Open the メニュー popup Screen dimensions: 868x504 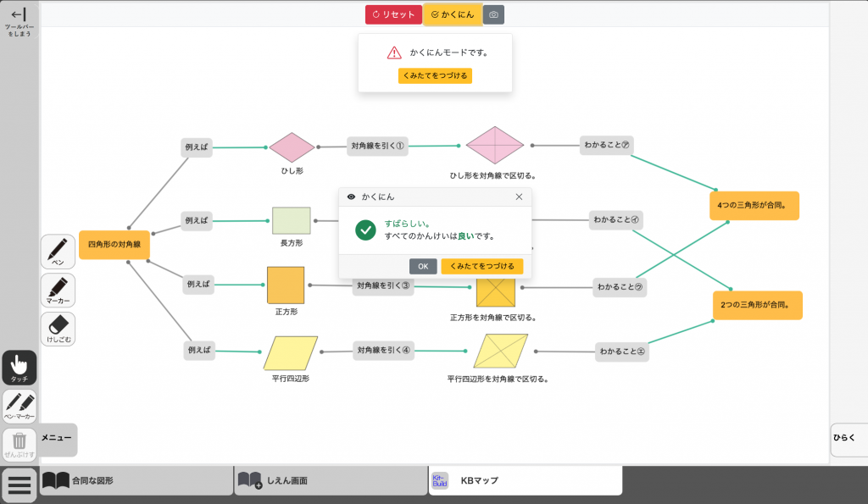[56, 439]
